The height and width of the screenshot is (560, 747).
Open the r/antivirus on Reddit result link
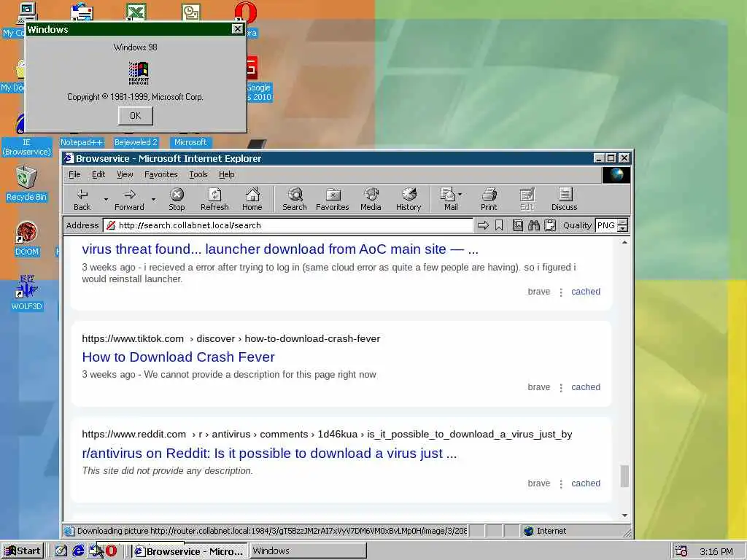(269, 453)
